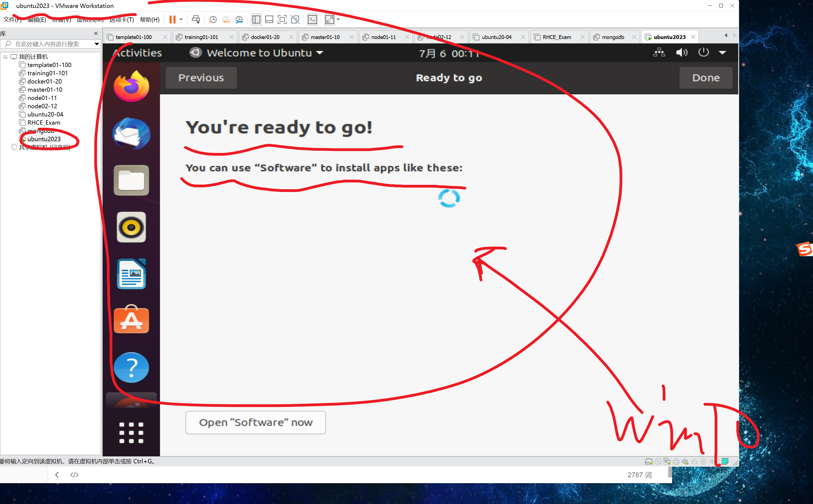
Task: Open Help from the Ubuntu dock
Action: tap(131, 367)
